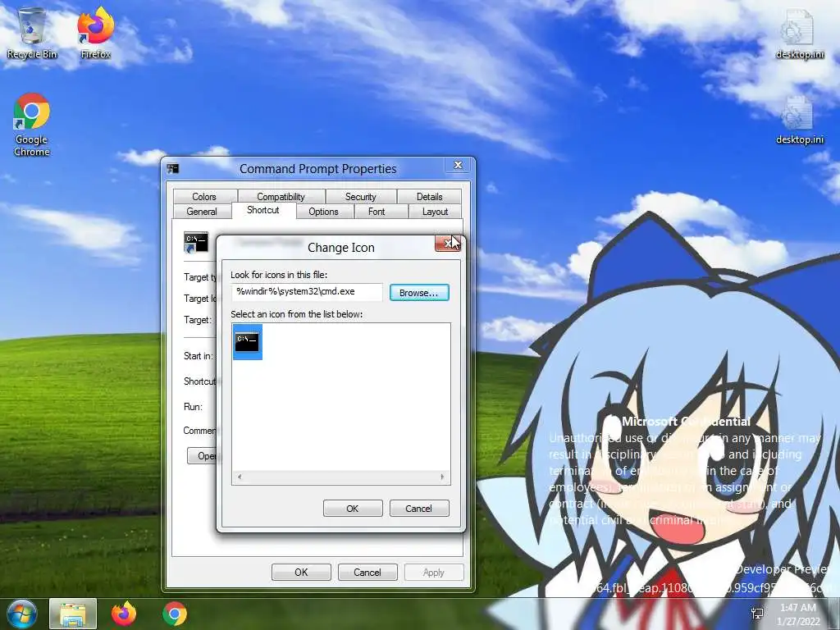This screenshot has width=840, height=630.
Task: Switch to the General tab
Action: point(202,212)
